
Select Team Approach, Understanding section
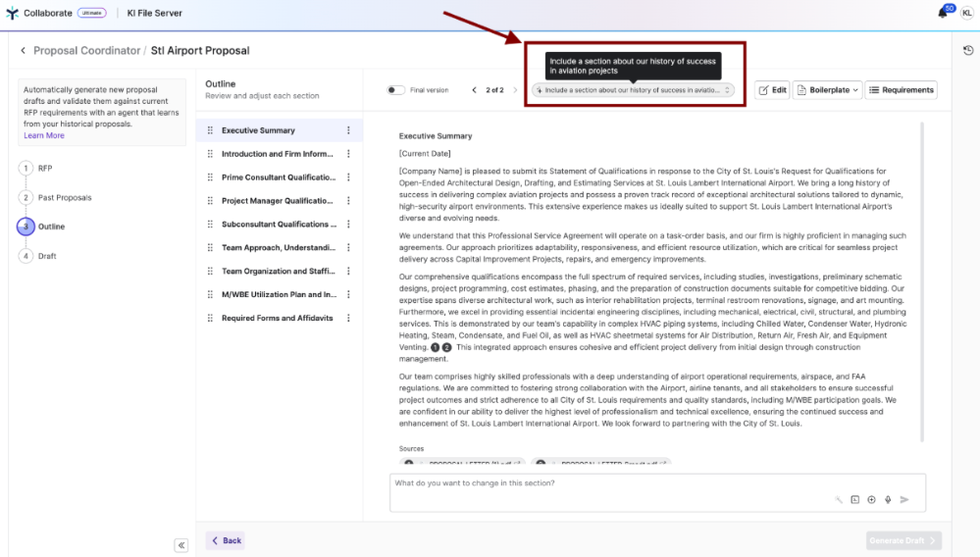[x=280, y=248]
